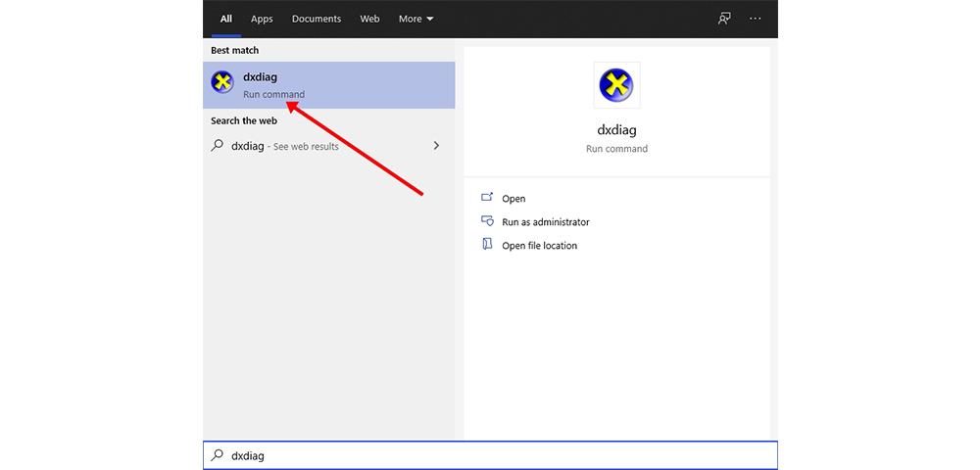Open the three-dot options menu
This screenshot has width=980, height=470.
755,19
